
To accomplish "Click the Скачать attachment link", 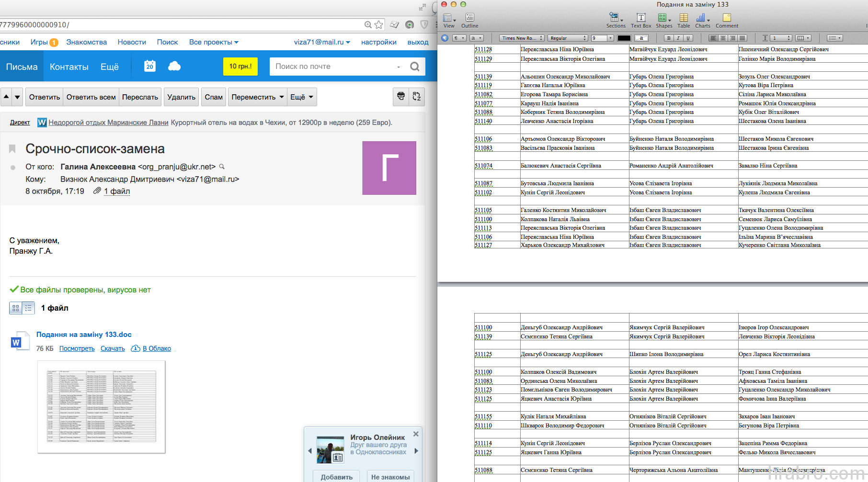I will [x=113, y=348].
